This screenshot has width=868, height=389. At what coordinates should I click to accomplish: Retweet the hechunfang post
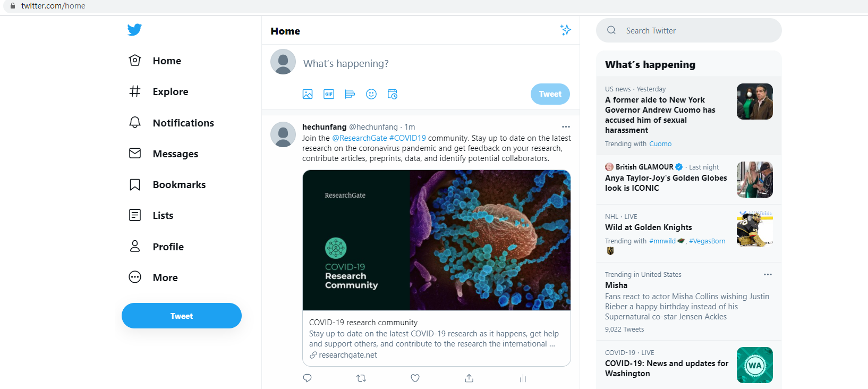pos(361,378)
